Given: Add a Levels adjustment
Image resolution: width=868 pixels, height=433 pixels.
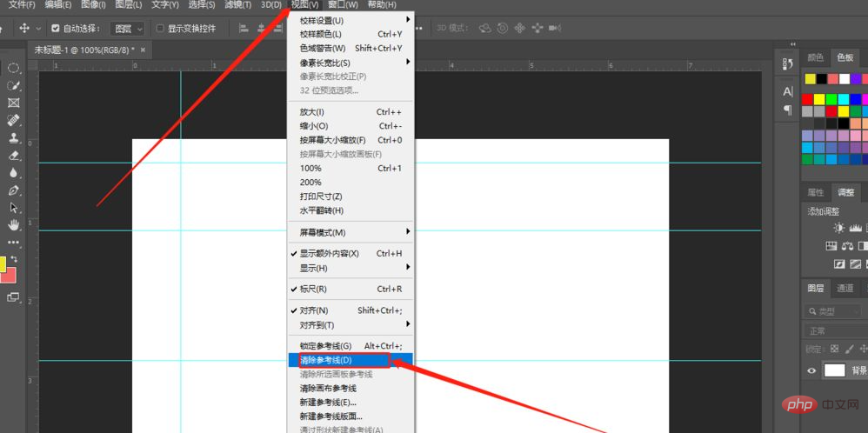Looking at the screenshot, I should tap(857, 228).
